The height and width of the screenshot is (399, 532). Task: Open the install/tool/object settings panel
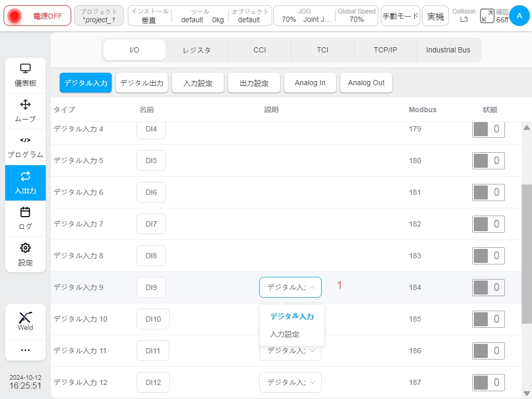pos(200,16)
